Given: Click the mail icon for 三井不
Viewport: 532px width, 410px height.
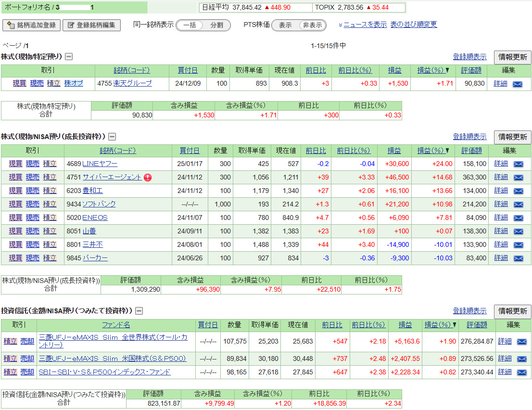Looking at the screenshot, I should coord(518,245).
